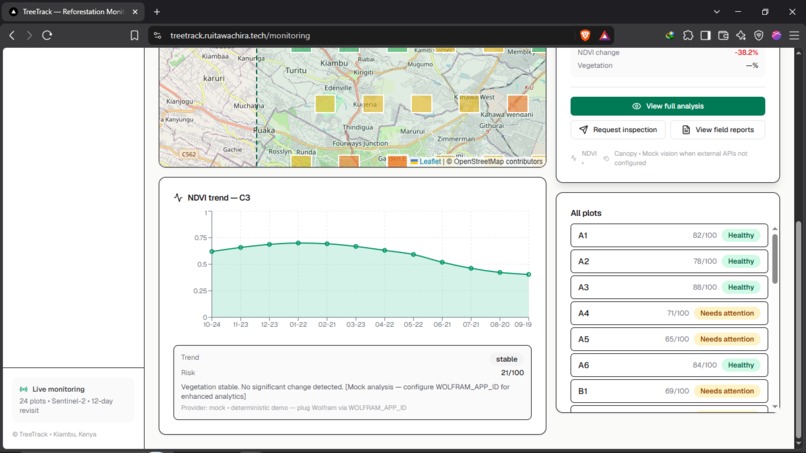This screenshot has height=453, width=806.
Task: Open the Brave Wallet icon
Action: click(723, 35)
